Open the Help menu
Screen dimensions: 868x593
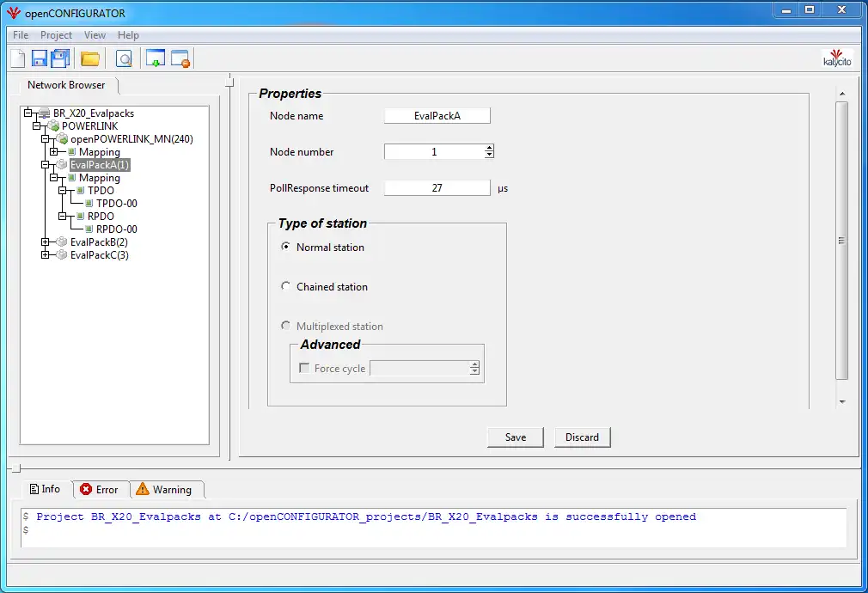128,35
